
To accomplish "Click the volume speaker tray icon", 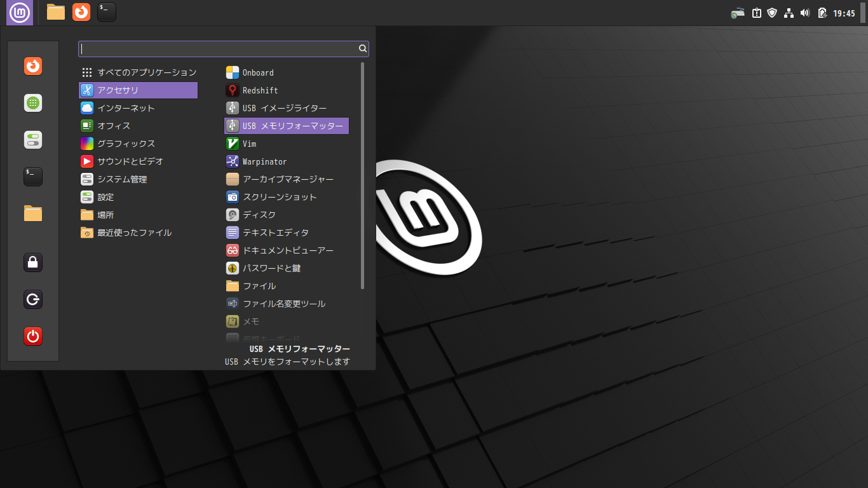I will click(805, 13).
